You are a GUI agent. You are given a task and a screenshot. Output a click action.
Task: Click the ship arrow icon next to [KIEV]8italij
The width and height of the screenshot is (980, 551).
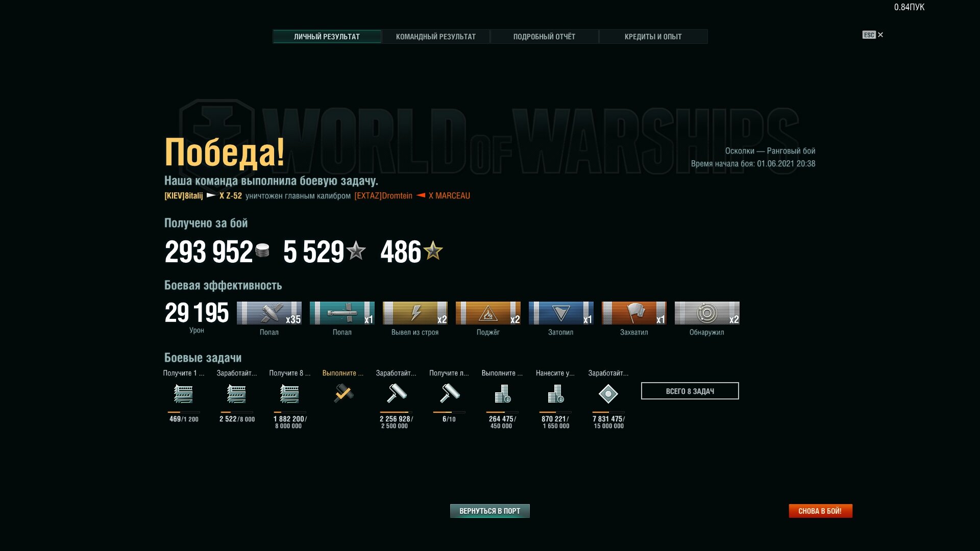tap(211, 195)
